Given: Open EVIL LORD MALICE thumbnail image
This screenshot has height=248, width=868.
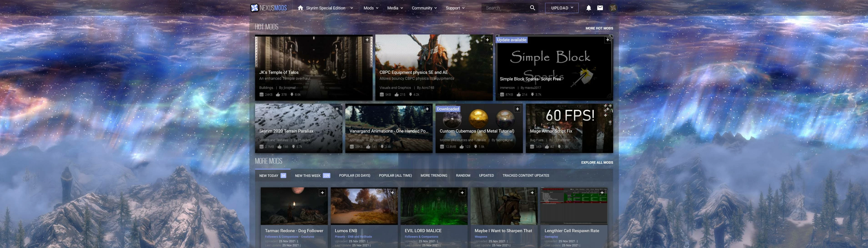Looking at the screenshot, I should click(x=434, y=206).
